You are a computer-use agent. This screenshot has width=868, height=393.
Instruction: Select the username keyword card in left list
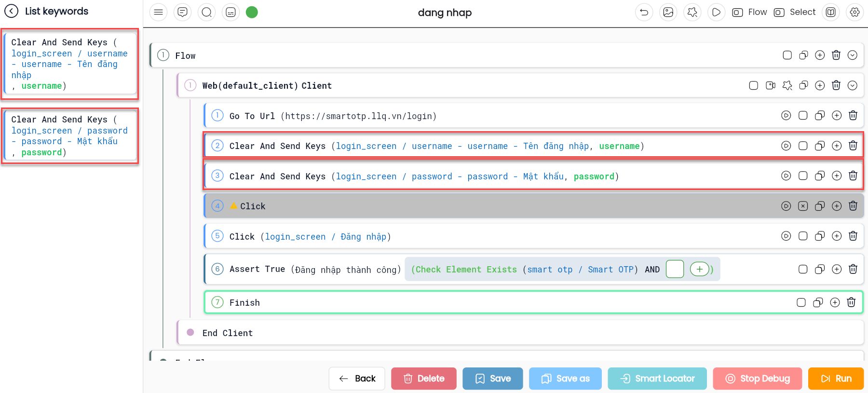coord(70,64)
